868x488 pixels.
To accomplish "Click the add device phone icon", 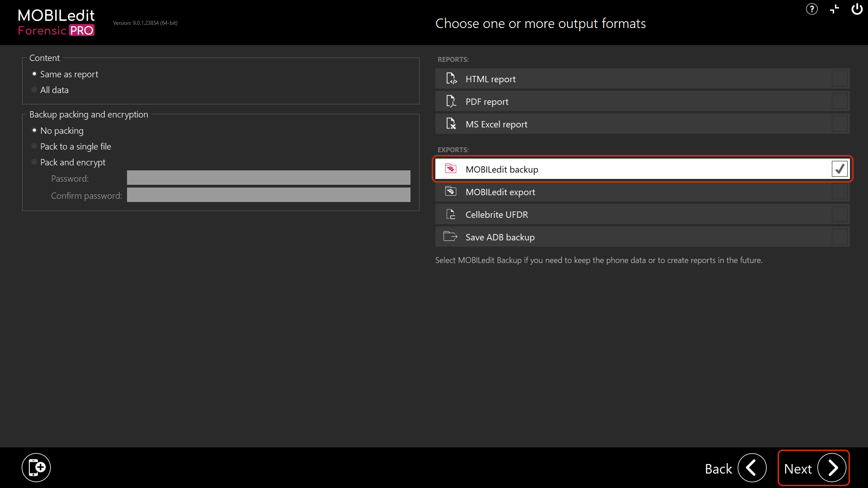I will [x=36, y=467].
